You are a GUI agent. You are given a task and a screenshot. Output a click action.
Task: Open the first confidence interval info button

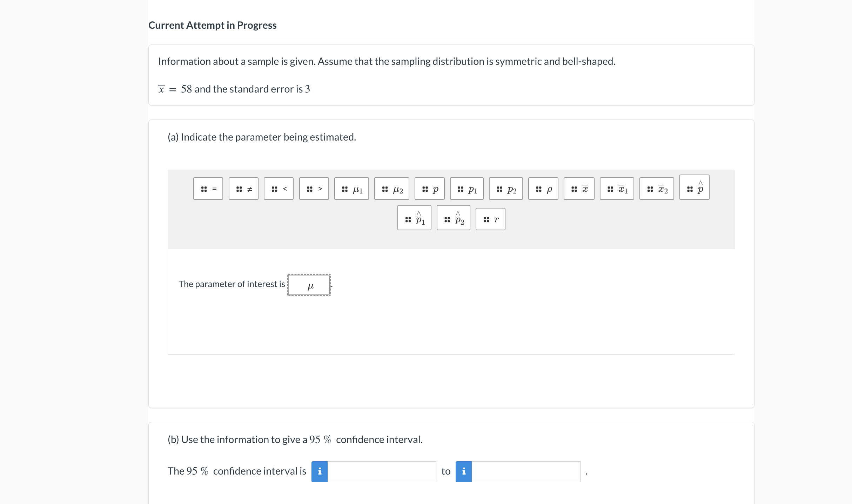319,471
